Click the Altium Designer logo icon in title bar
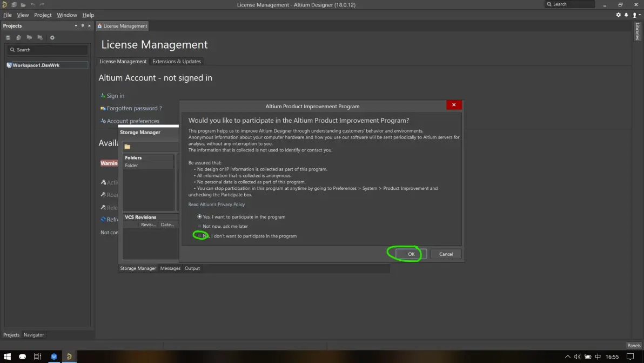Screen dimensions: 644x363 coord(4,4)
